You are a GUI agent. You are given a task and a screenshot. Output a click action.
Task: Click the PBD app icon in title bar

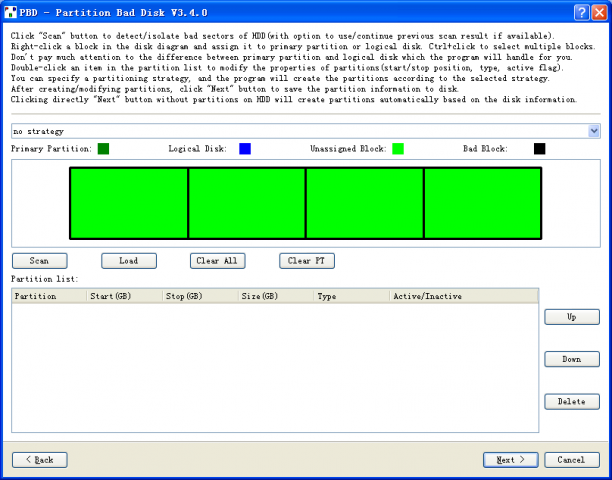[10, 12]
